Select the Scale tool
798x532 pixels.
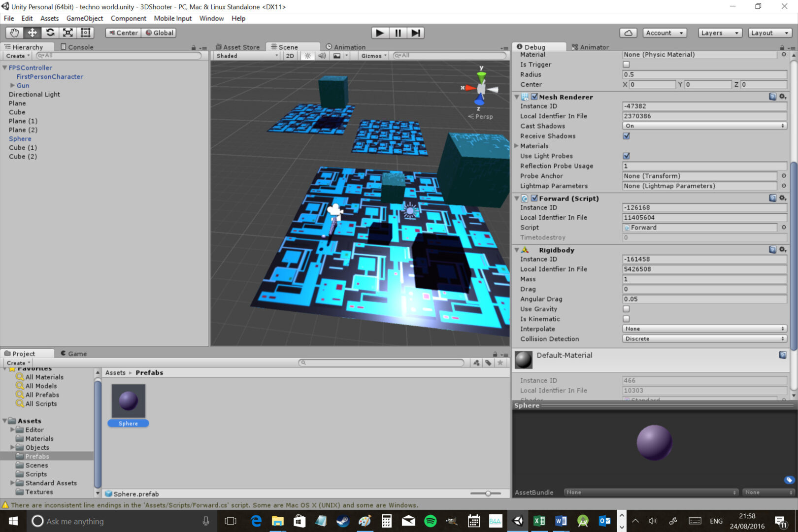point(67,33)
